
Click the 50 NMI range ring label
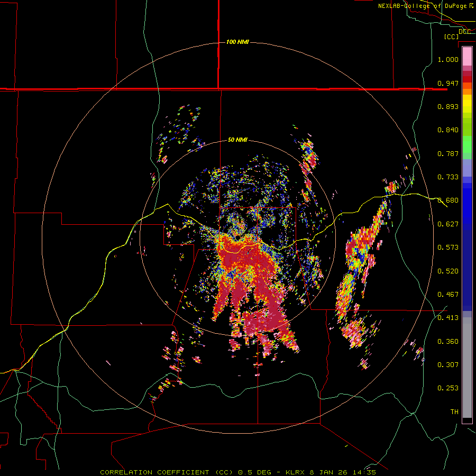click(237, 140)
